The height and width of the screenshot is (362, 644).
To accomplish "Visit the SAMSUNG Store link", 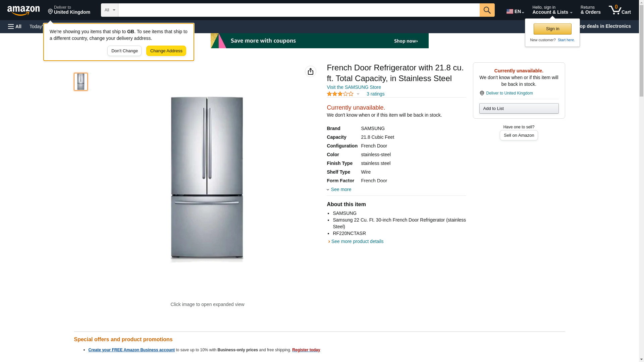I will point(354,87).
